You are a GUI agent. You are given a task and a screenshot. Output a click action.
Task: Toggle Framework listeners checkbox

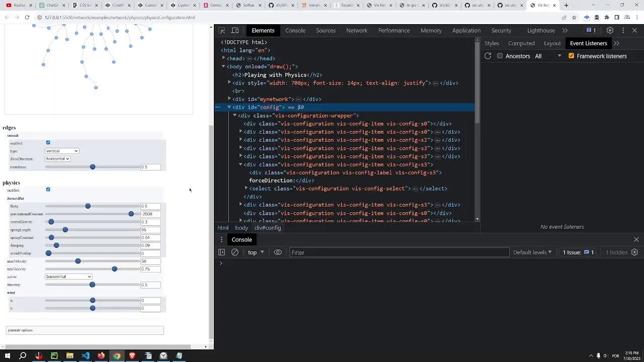pyautogui.click(x=571, y=56)
